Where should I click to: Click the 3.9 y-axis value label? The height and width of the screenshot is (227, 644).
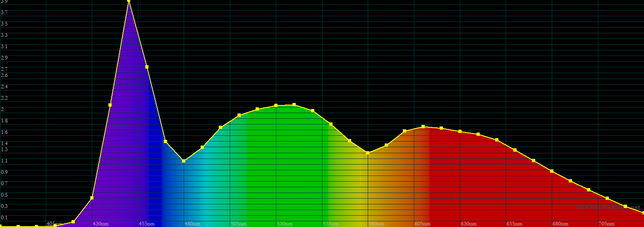point(4,2)
